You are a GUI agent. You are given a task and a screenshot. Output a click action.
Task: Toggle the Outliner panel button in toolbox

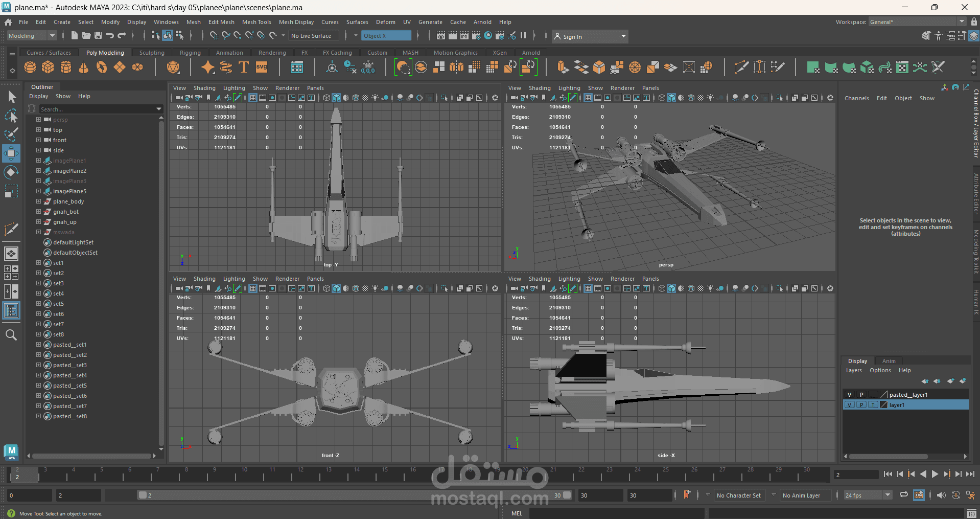click(11, 310)
